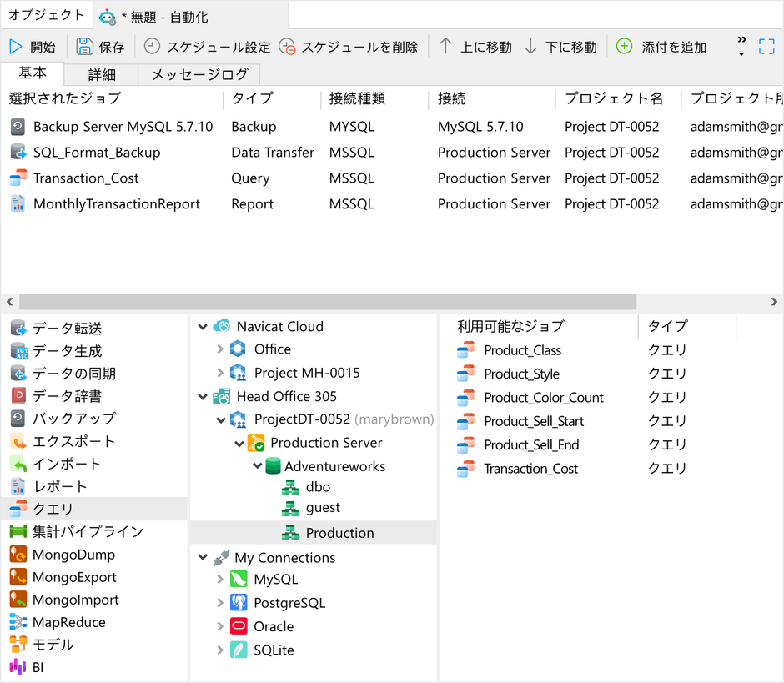The width and height of the screenshot is (784, 683).
Task: Select MongoDump job type icon
Action: click(18, 555)
